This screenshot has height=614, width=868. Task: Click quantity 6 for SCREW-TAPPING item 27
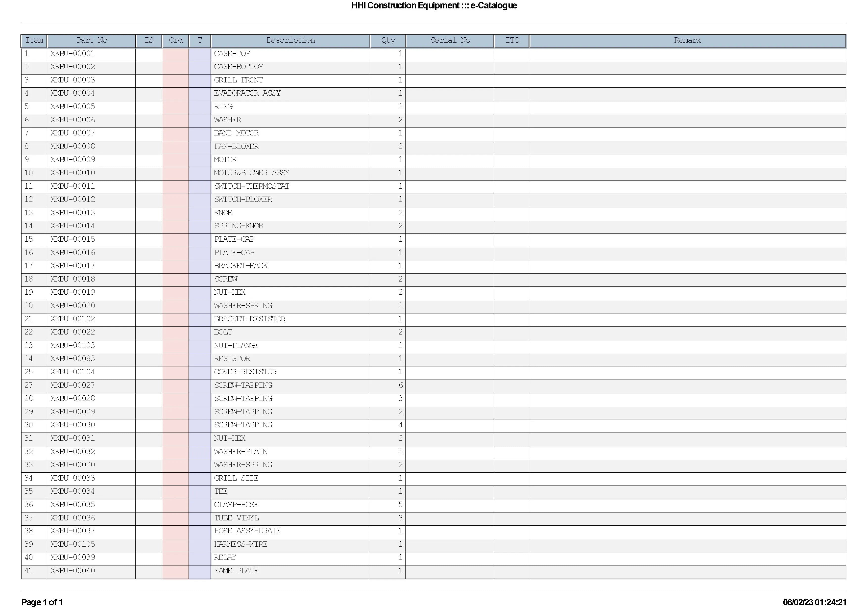tap(400, 385)
